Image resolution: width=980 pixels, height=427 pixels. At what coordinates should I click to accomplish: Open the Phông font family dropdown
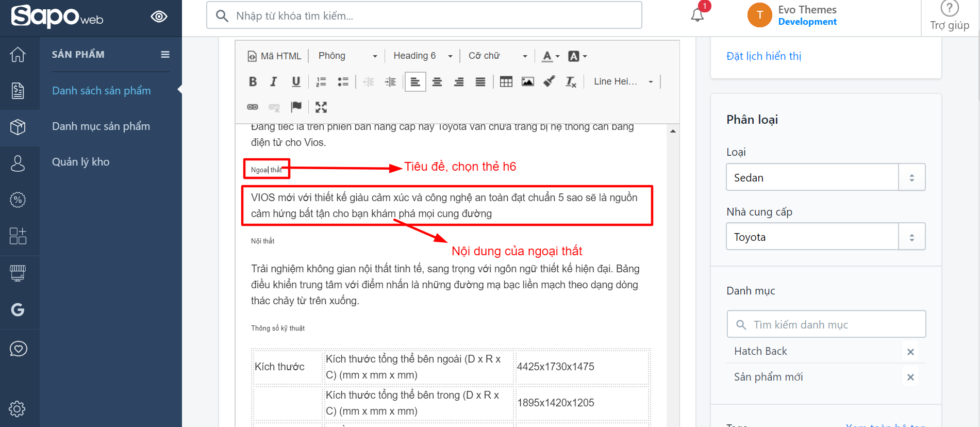tap(348, 56)
